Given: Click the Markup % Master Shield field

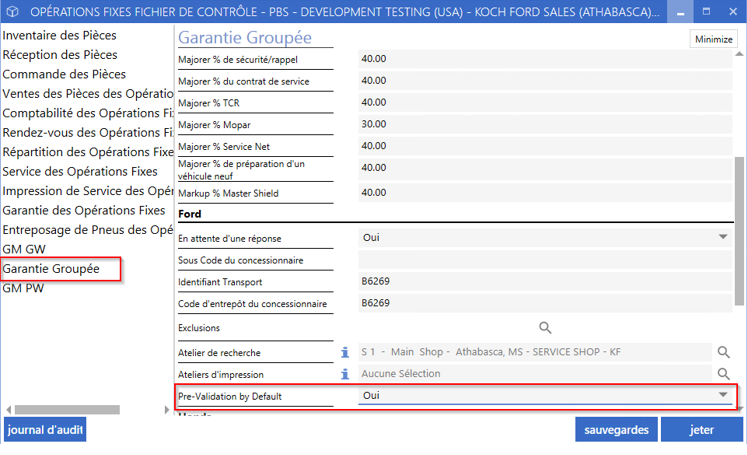Looking at the screenshot, I should pos(545,193).
